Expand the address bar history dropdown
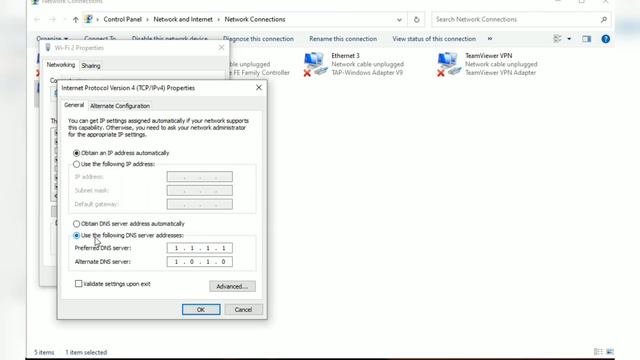The width and height of the screenshot is (640, 360). pos(399,20)
